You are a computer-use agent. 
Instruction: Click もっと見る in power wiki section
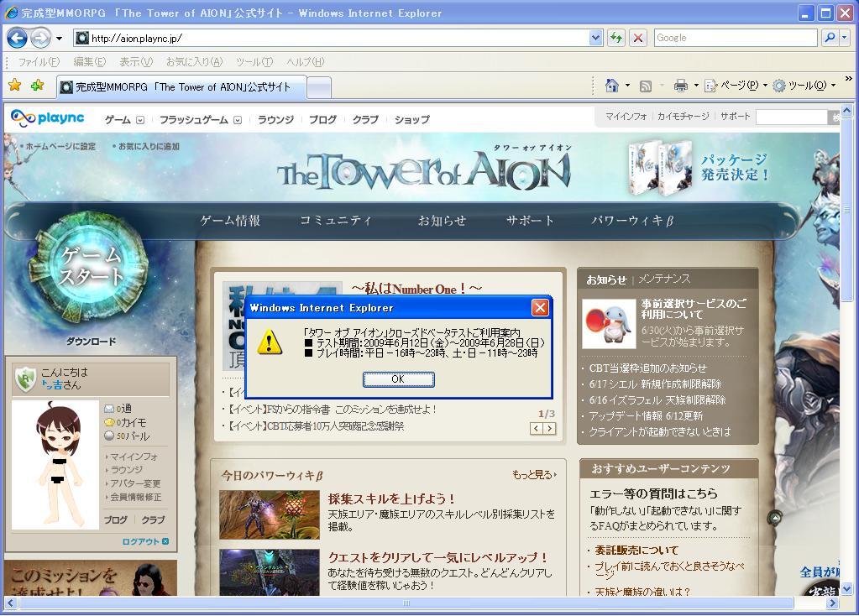(534, 475)
